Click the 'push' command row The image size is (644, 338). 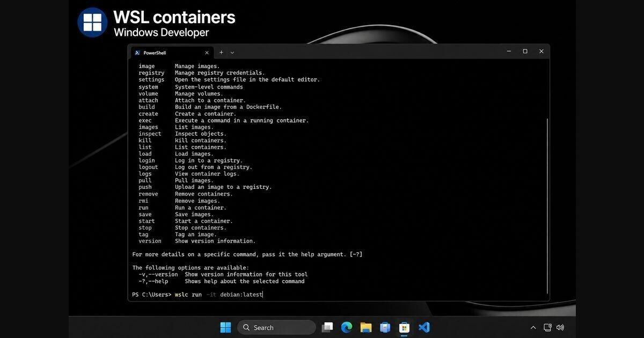point(205,187)
